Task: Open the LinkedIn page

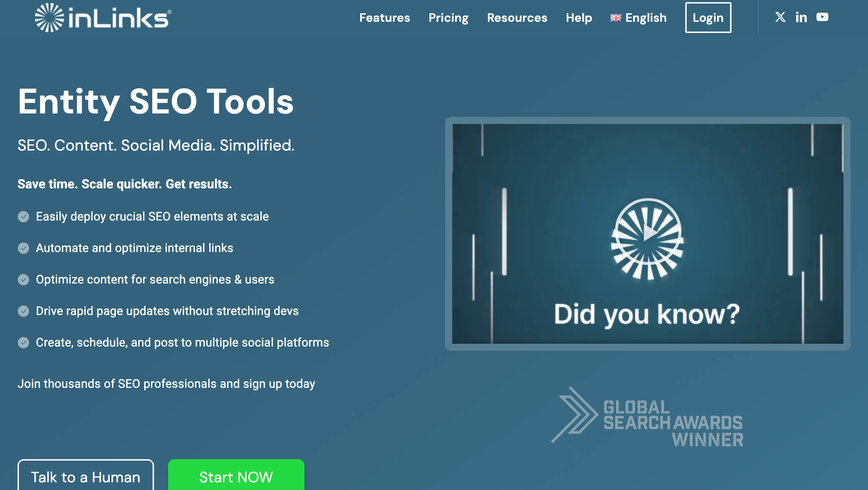Action: coord(801,17)
